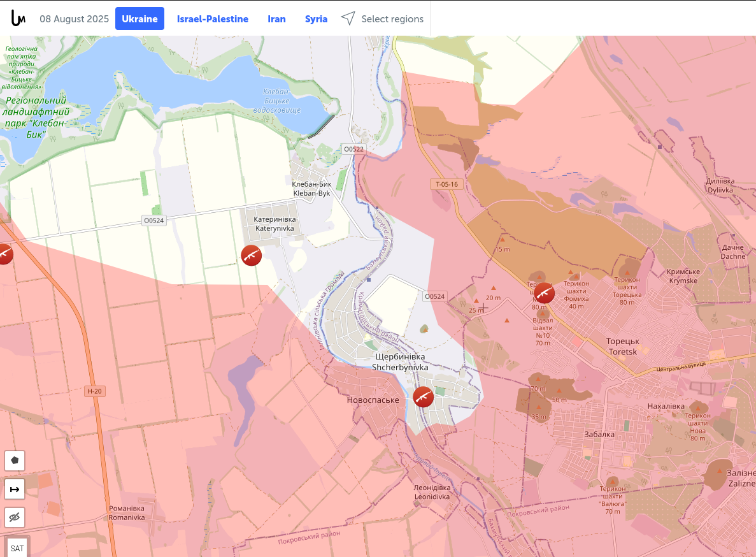Open the Syria region tab
This screenshot has width=756, height=557.
coord(317,19)
